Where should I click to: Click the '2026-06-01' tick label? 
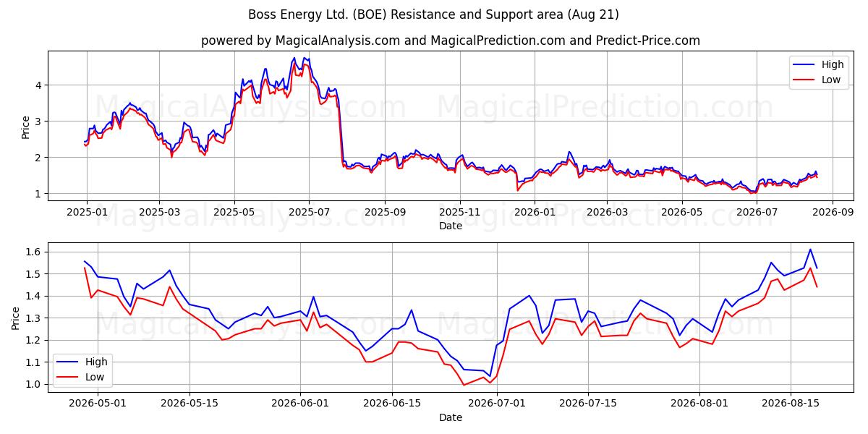(x=300, y=404)
